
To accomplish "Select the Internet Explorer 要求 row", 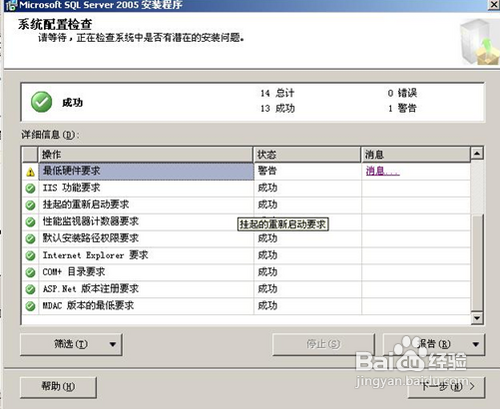I will [246, 256].
